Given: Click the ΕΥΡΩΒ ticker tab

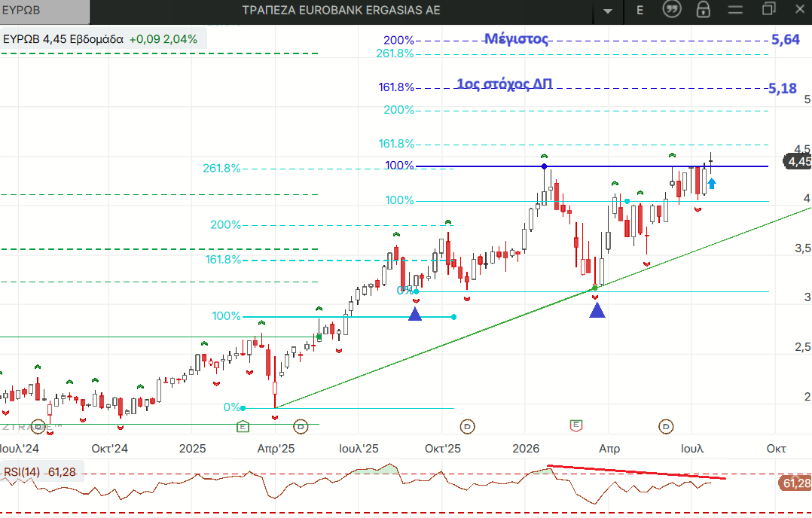Looking at the screenshot, I should click(45, 11).
